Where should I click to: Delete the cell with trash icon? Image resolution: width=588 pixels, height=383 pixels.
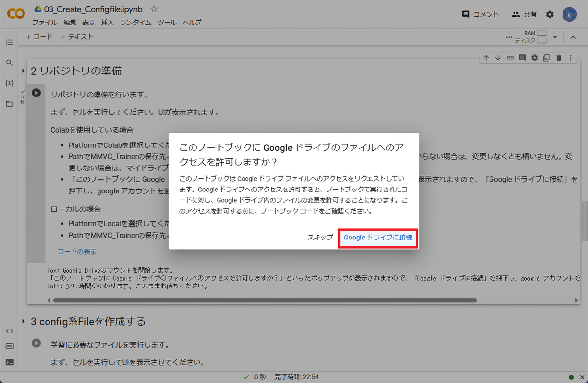[x=559, y=58]
